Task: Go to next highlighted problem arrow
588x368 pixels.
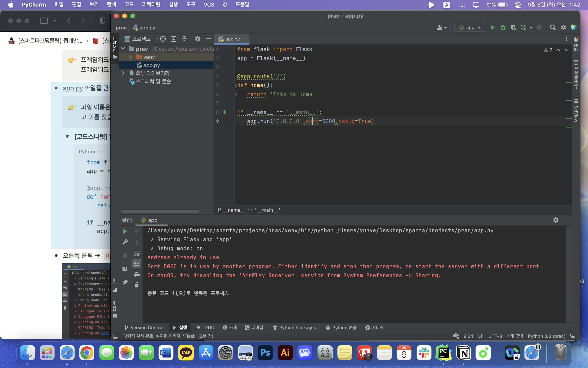Action: click(x=567, y=50)
